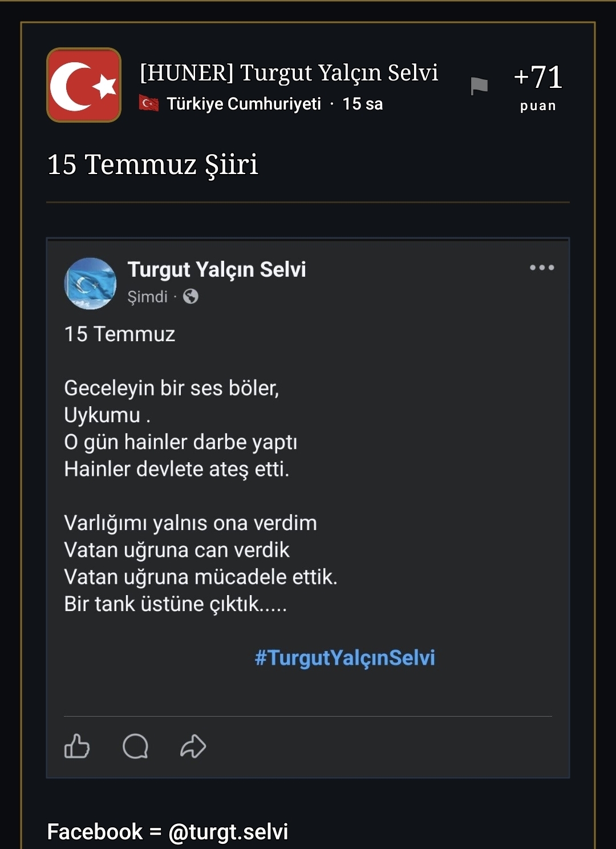616x849 pixels.
Task: Click the 15 sa post time
Action: (x=363, y=104)
